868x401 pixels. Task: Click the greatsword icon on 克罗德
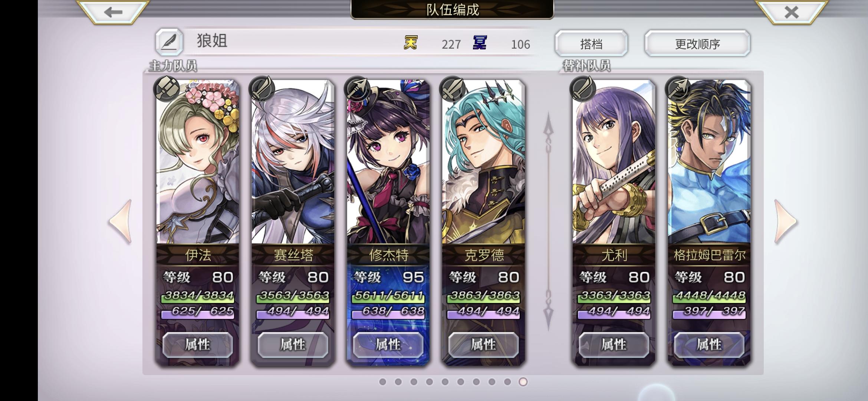point(452,88)
